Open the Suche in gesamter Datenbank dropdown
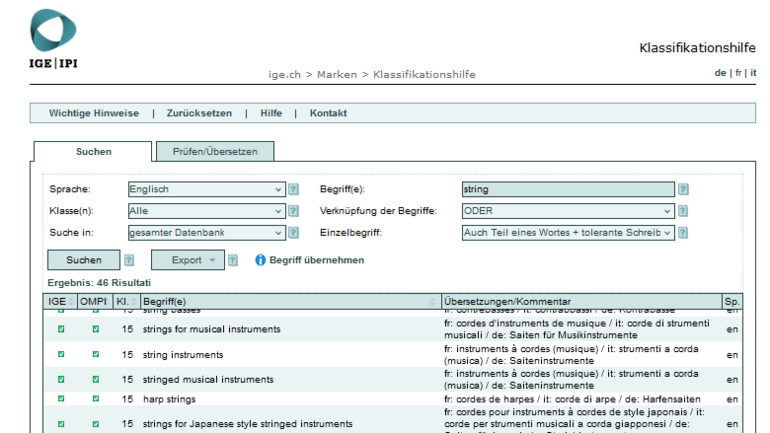This screenshot has width=770, height=433. click(207, 233)
